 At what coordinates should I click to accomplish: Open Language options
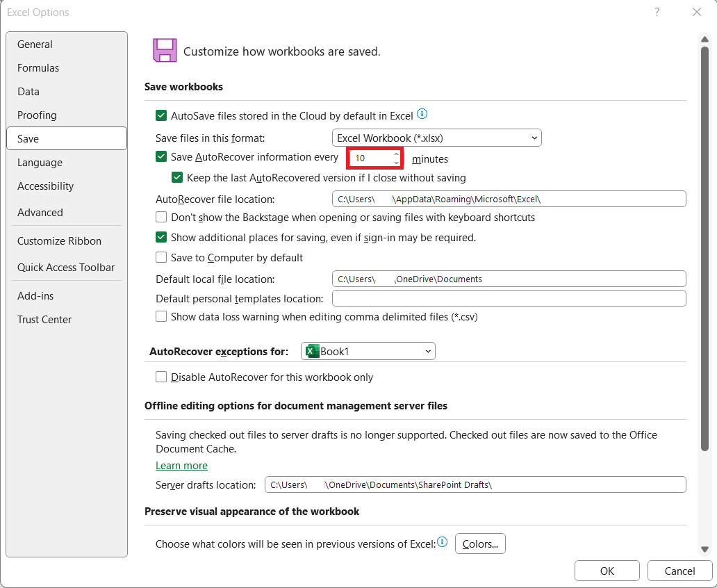(x=67, y=163)
